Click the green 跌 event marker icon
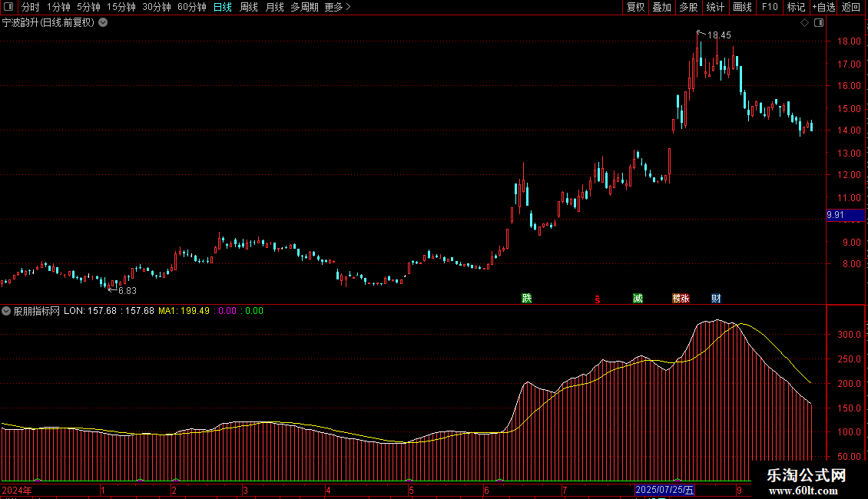The width and height of the screenshot is (868, 499). pos(526,299)
